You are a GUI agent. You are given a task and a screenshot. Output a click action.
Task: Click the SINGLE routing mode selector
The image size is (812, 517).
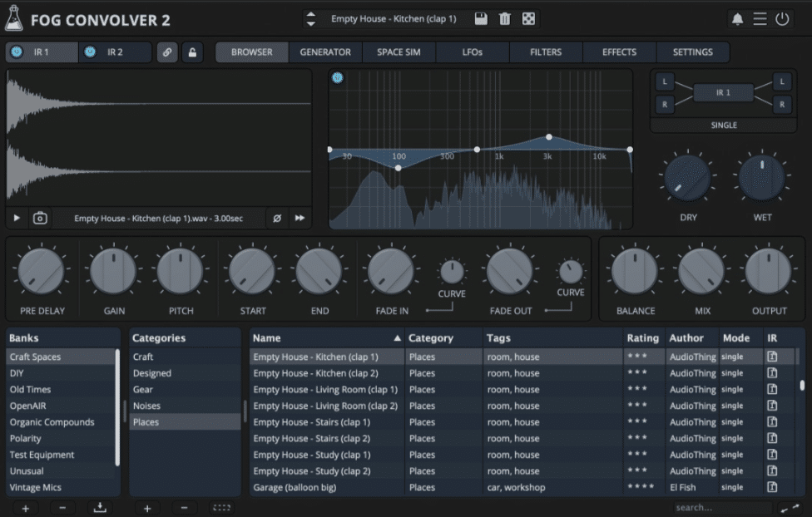[x=724, y=126]
